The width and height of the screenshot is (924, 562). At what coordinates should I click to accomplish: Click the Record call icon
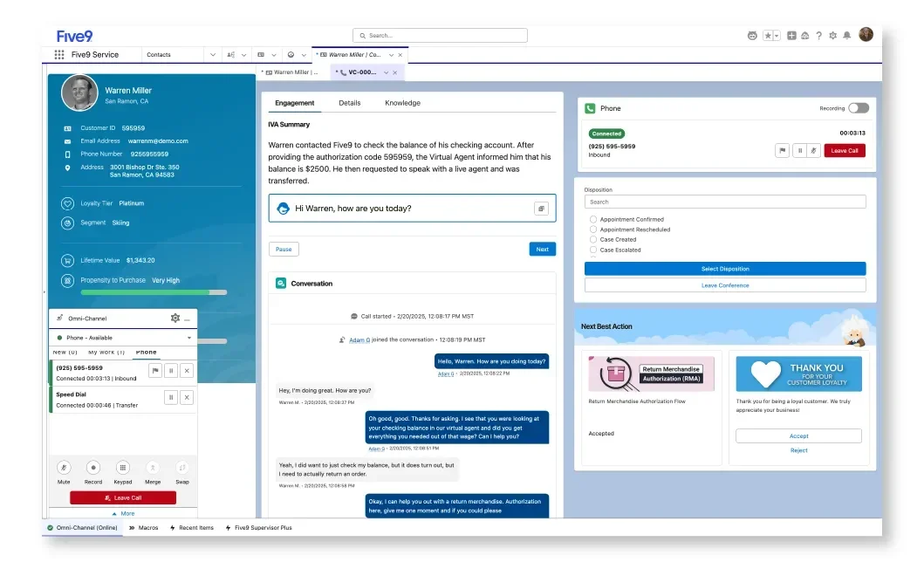(93, 468)
